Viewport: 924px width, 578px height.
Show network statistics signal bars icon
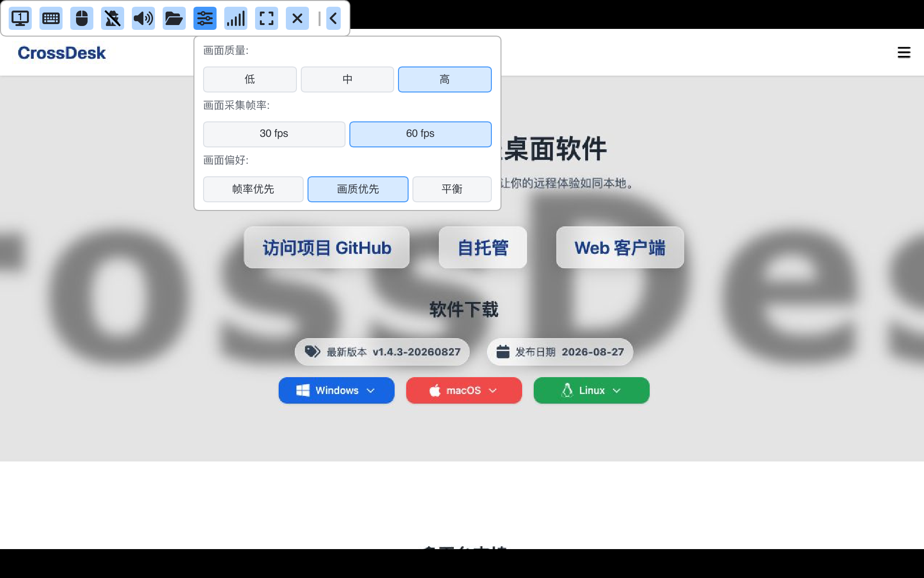point(236,18)
